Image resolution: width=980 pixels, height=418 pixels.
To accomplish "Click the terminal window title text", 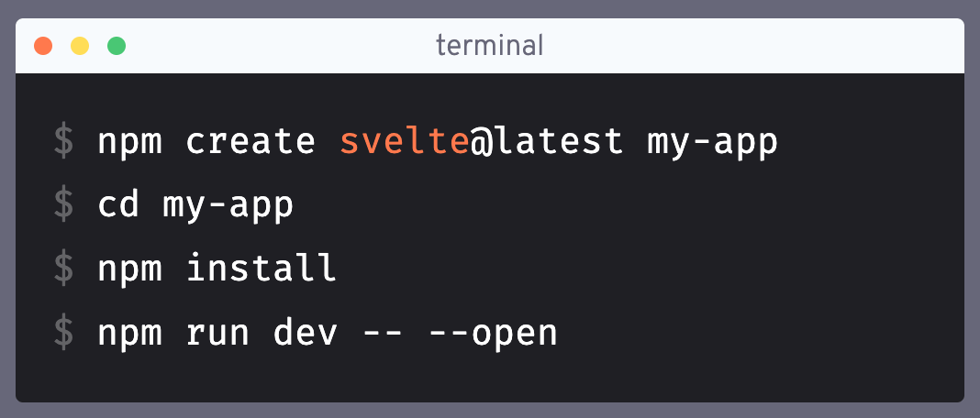I will point(489,46).
